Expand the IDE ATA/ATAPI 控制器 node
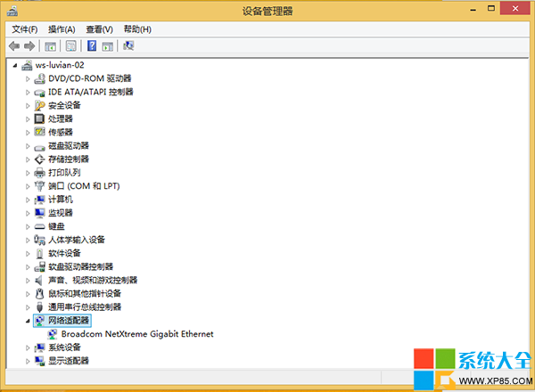535x392 pixels. coord(28,93)
